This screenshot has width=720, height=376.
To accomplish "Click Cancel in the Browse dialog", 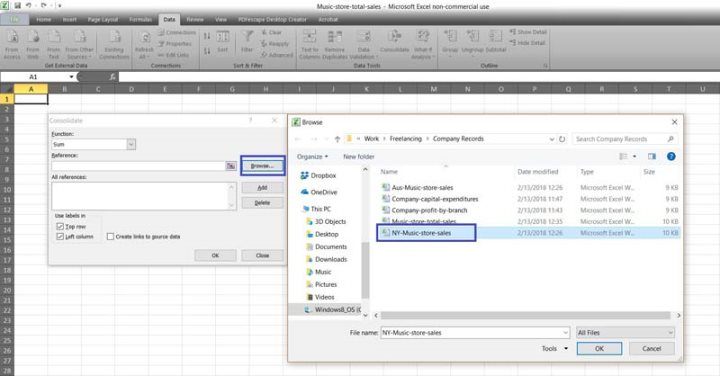I will [x=652, y=348].
